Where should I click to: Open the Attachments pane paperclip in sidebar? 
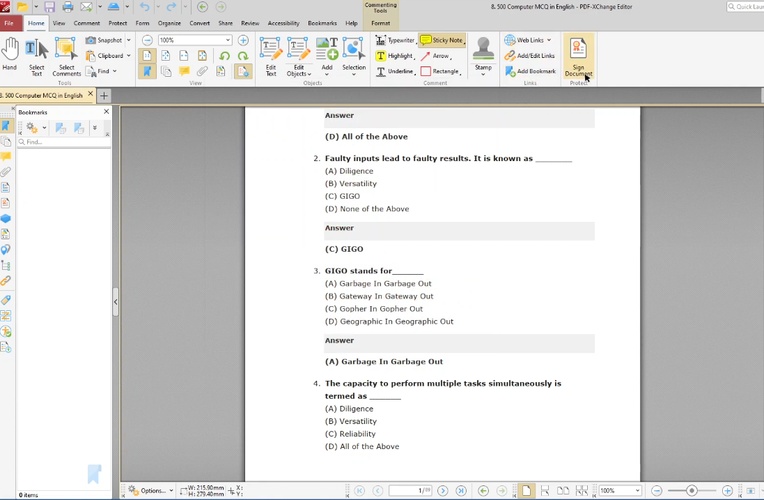pos(6,172)
